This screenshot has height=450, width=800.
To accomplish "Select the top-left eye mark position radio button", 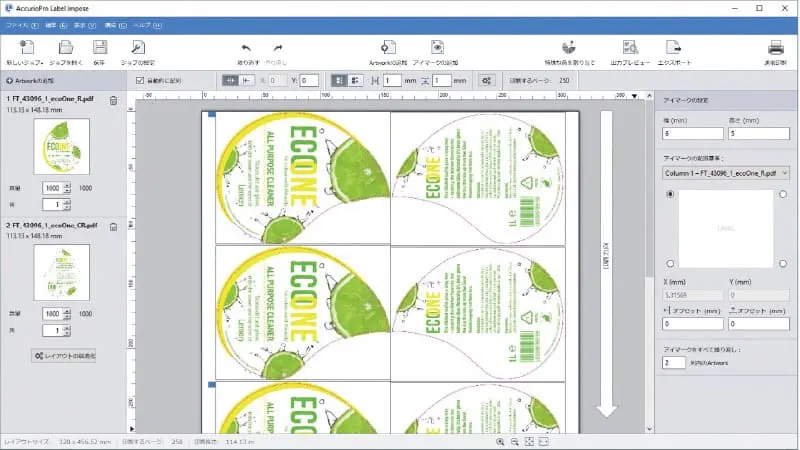I will coord(669,194).
